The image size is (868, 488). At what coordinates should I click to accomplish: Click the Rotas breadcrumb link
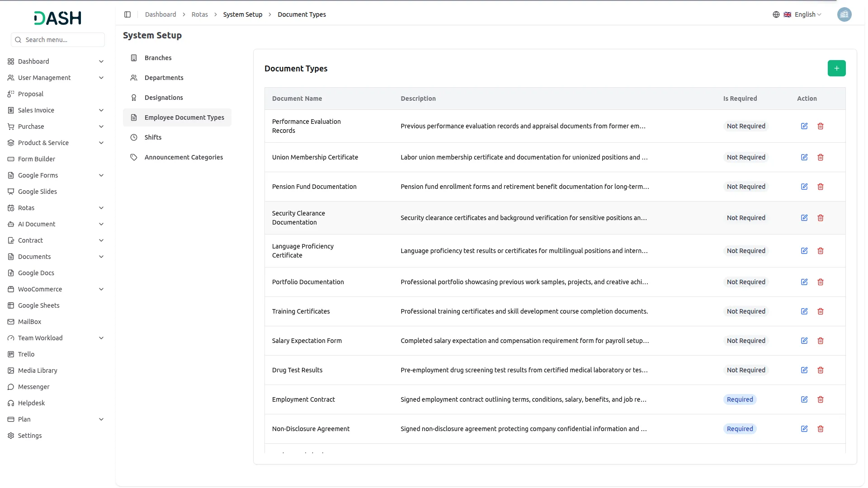(199, 14)
